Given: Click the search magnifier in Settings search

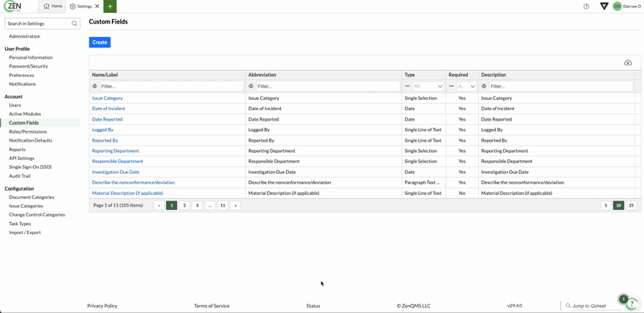Looking at the screenshot, I should tap(74, 23).
